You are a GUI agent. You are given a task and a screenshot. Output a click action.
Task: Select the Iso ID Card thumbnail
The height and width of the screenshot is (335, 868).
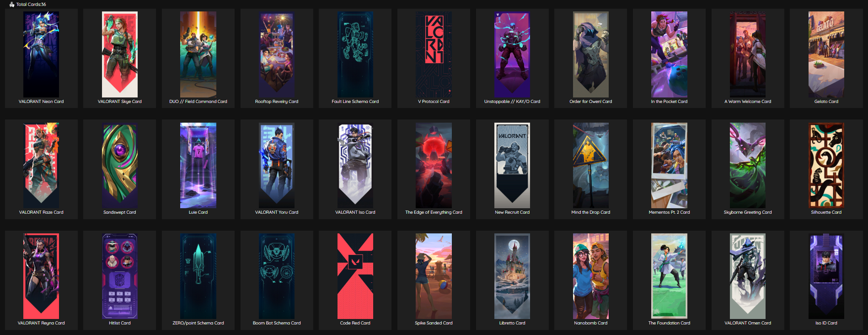click(x=826, y=276)
